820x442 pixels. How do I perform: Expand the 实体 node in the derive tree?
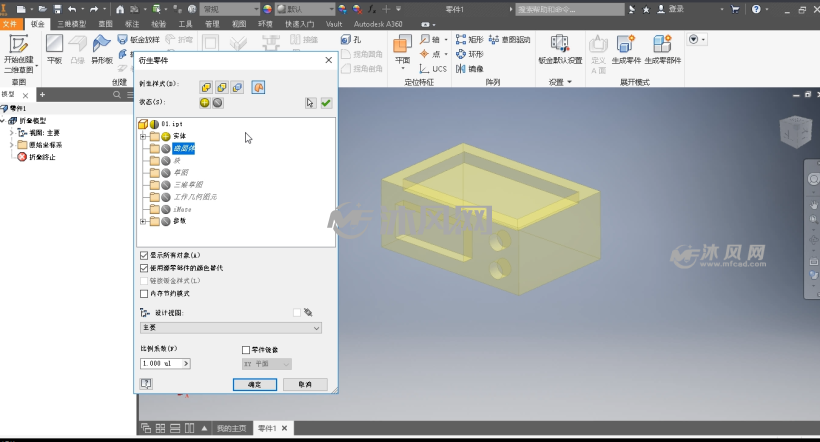click(x=143, y=137)
